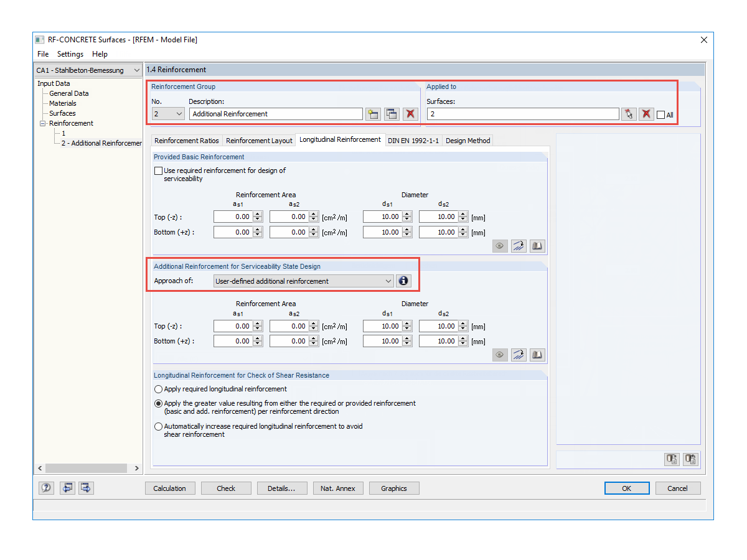Pick surfaces graphically with the cursor icon
Screen dimensions: 747x560
pyautogui.click(x=629, y=114)
